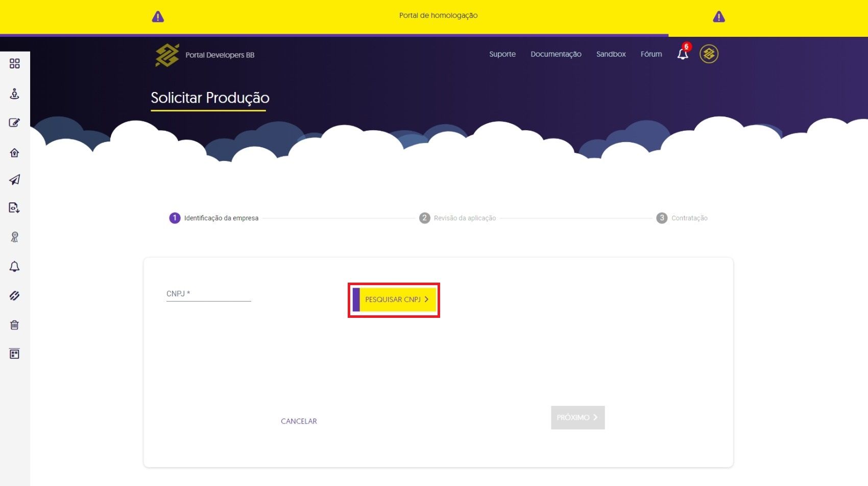This screenshot has height=486, width=868.
Task: Click the award ribbon sidebar icon
Action: [15, 237]
